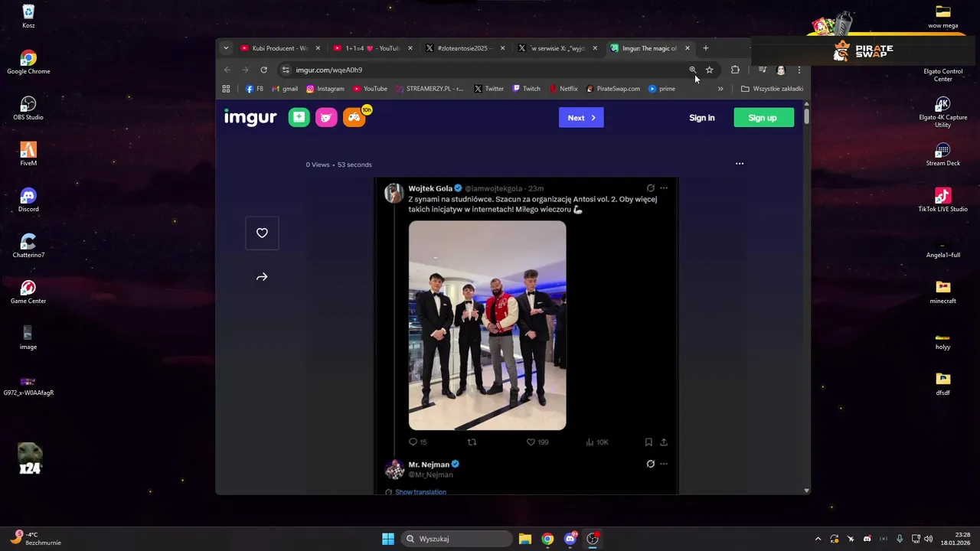Screen dimensions: 980x551
Task: Open the weather widget showing -4°C
Action: click(36, 539)
